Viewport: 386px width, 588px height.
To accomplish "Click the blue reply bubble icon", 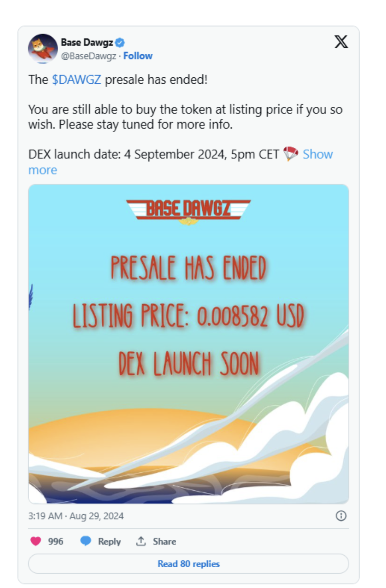I will [x=86, y=541].
